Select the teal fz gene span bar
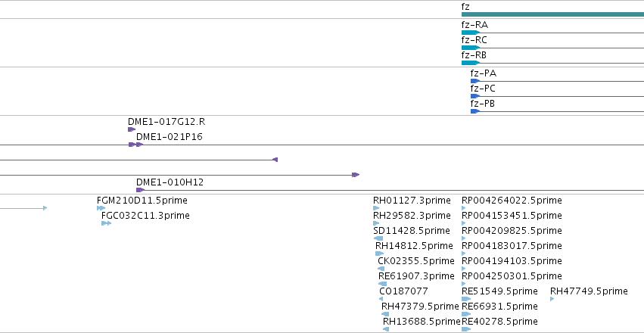The width and height of the screenshot is (644, 333). pyautogui.click(x=552, y=14)
